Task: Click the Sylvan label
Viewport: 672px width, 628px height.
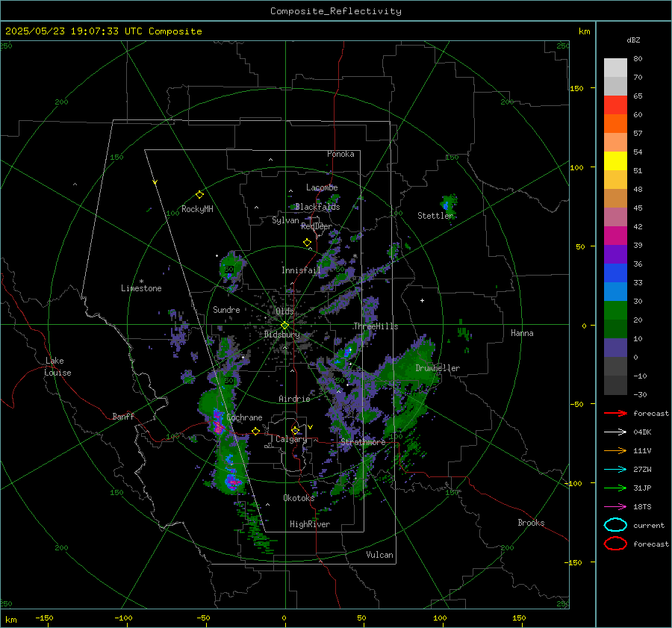Action: click(x=285, y=220)
